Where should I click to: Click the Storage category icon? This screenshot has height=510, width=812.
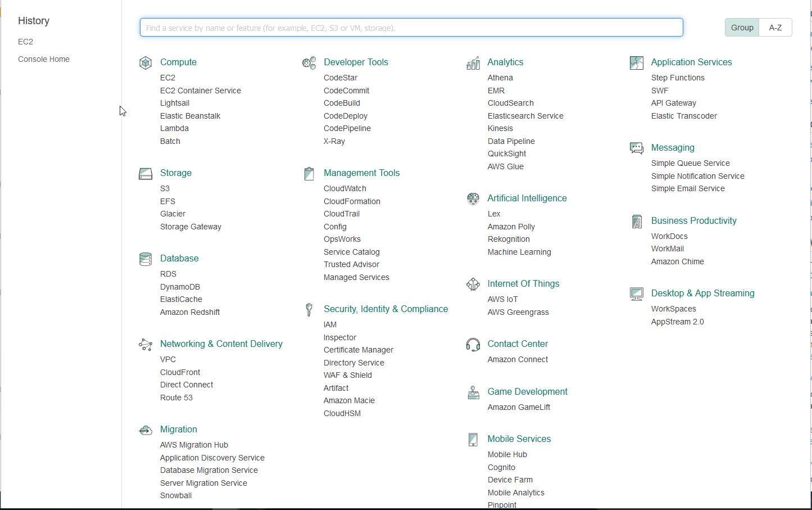tap(146, 174)
